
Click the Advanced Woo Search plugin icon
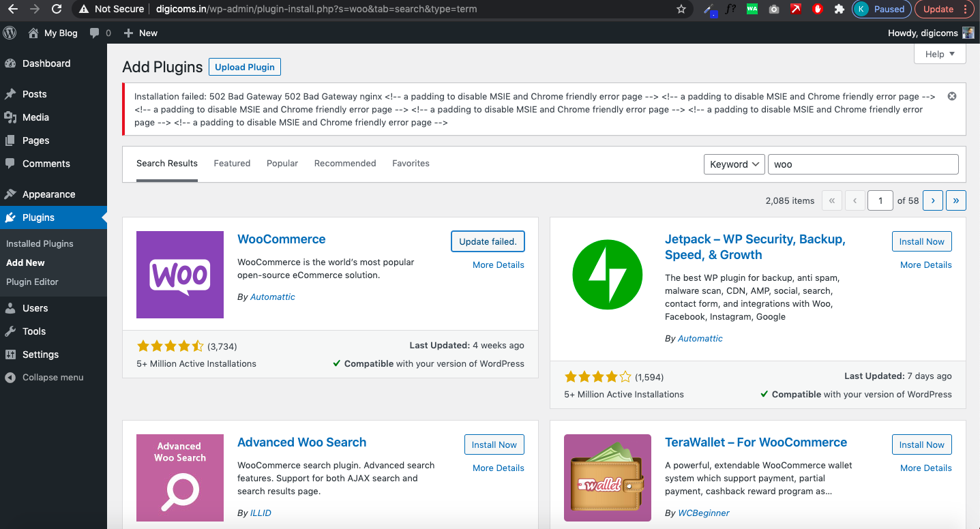coord(180,478)
